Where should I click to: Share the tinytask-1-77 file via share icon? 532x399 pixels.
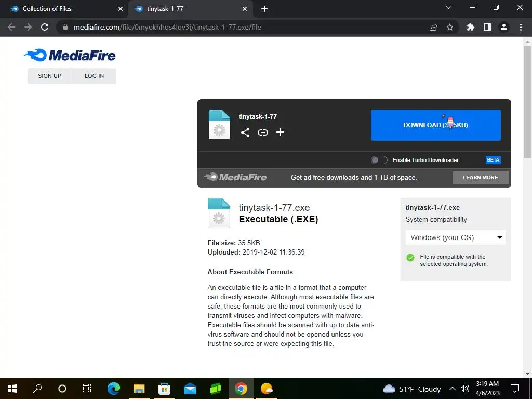(245, 132)
